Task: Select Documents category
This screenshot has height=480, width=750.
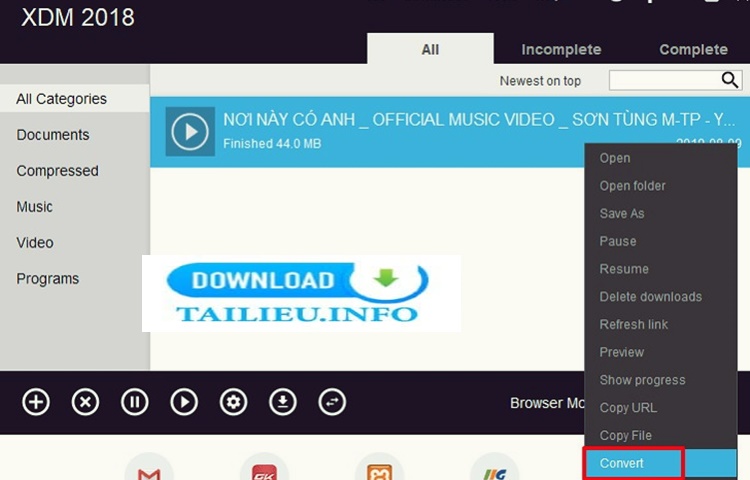Action: [53, 135]
